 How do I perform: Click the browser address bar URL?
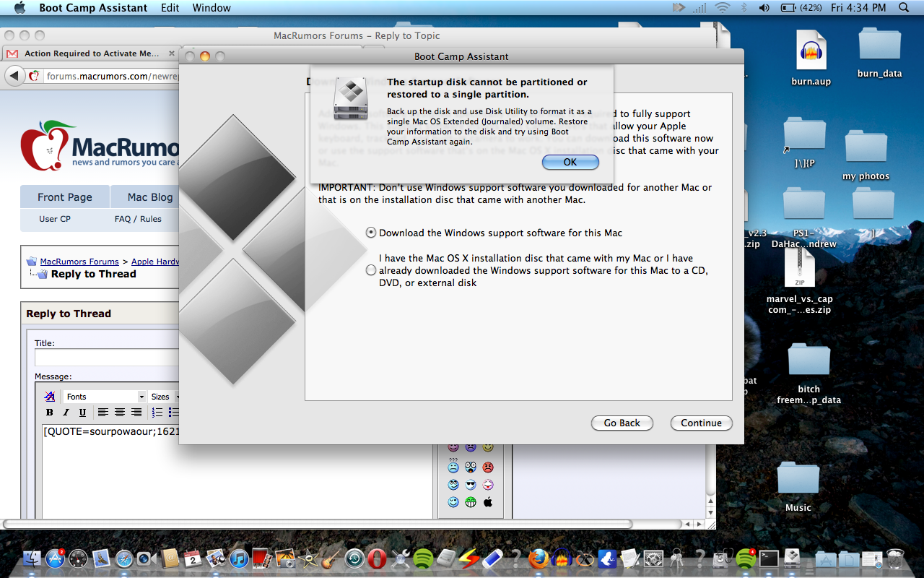(x=112, y=77)
